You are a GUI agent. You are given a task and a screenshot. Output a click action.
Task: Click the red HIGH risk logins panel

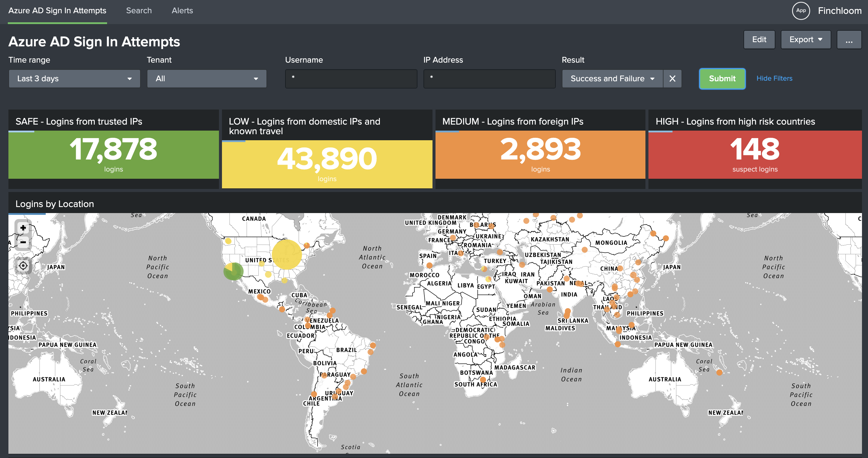pyautogui.click(x=754, y=154)
